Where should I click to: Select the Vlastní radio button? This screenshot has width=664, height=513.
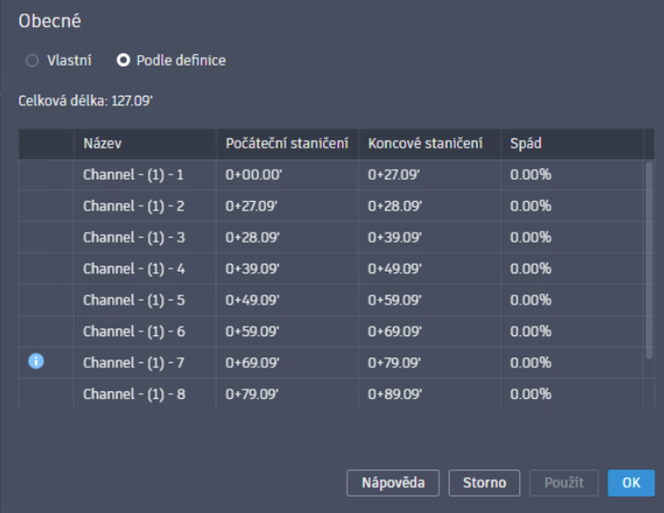coord(32,60)
